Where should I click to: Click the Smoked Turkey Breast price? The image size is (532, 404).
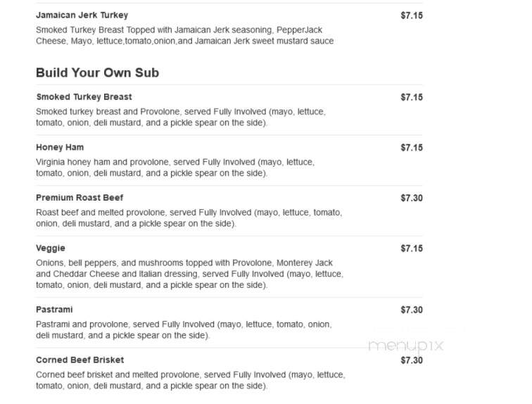[412, 97]
